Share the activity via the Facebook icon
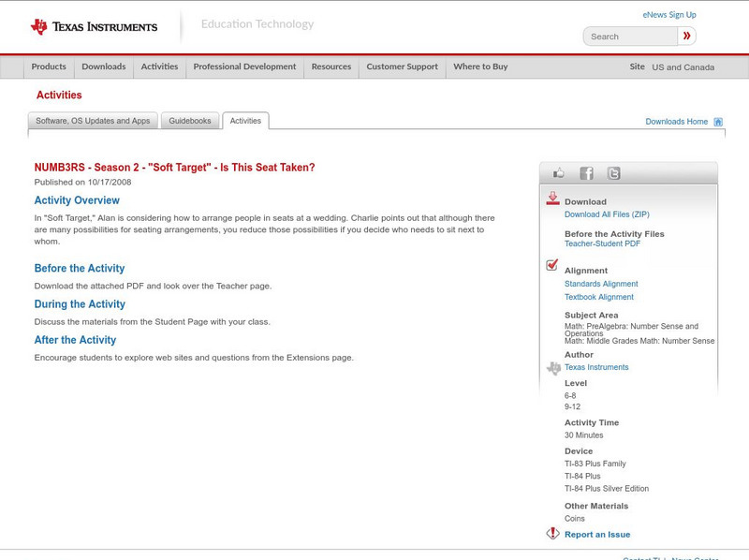Screen dimensions: 749x560 586,173
